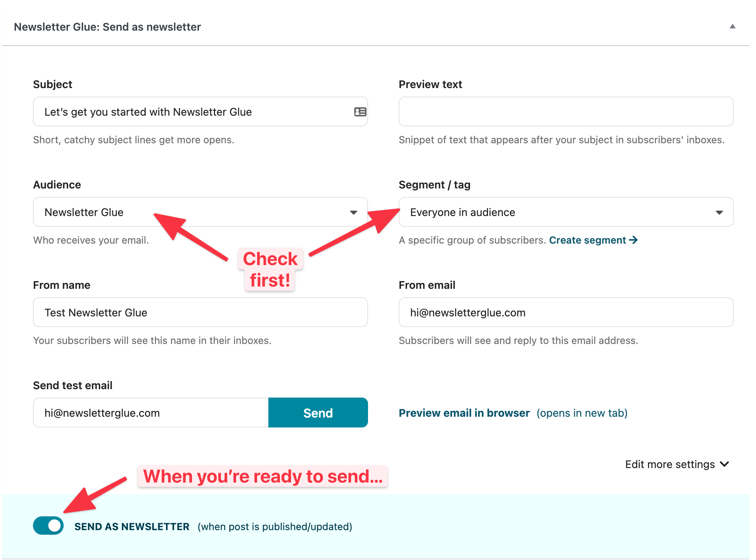
Task: Click the From name field
Action: click(x=200, y=313)
